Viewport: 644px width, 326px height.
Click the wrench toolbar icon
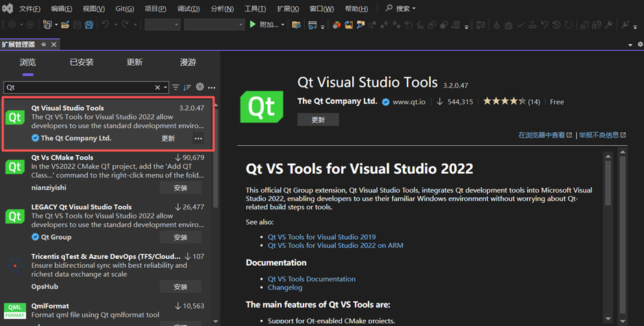point(608,25)
